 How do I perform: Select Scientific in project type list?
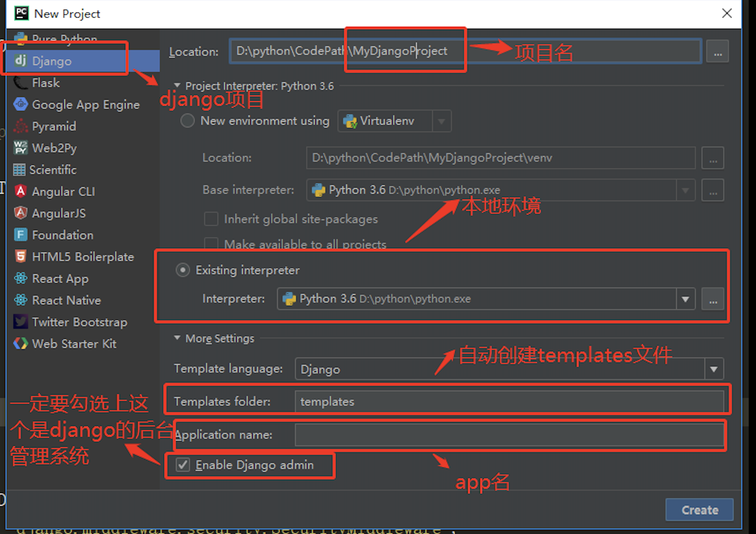(83, 170)
